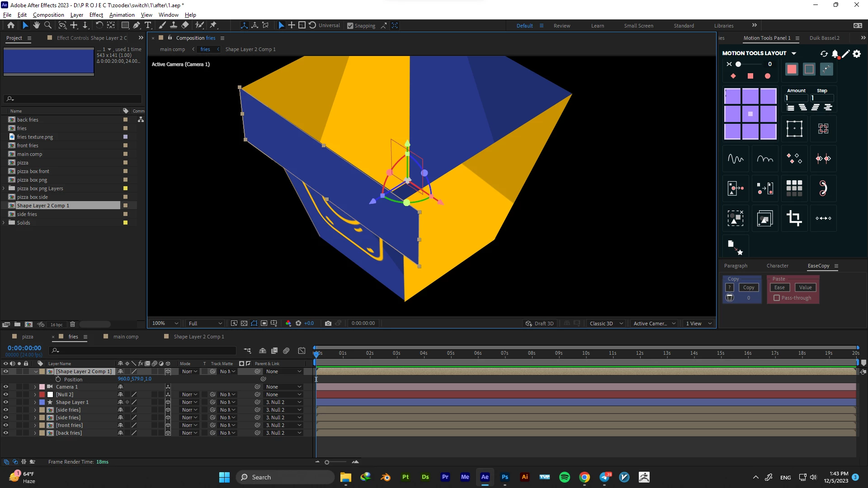The width and height of the screenshot is (868, 488).
Task: Click the Copy button in EaseCopy
Action: (x=749, y=287)
